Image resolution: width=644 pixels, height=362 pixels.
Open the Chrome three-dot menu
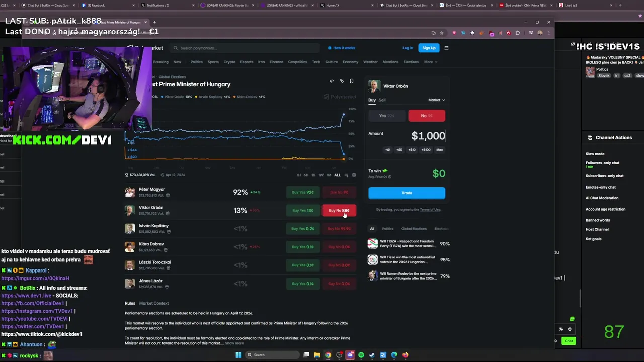click(549, 33)
